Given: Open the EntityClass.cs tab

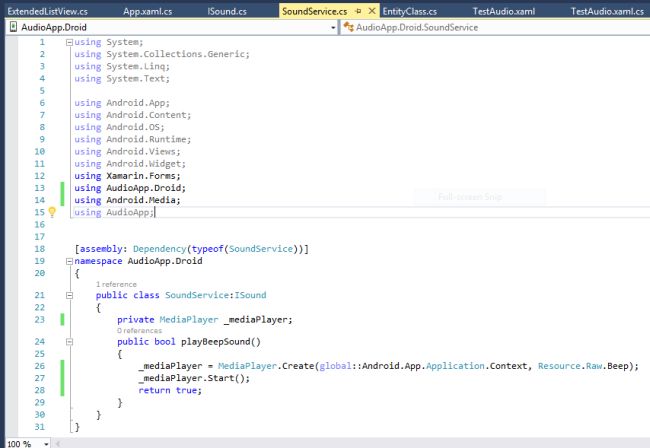Looking at the screenshot, I should tap(410, 11).
